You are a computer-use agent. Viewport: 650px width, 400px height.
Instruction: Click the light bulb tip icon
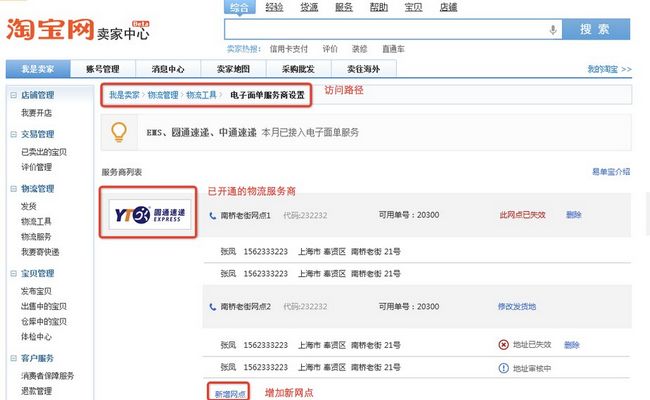tap(119, 132)
